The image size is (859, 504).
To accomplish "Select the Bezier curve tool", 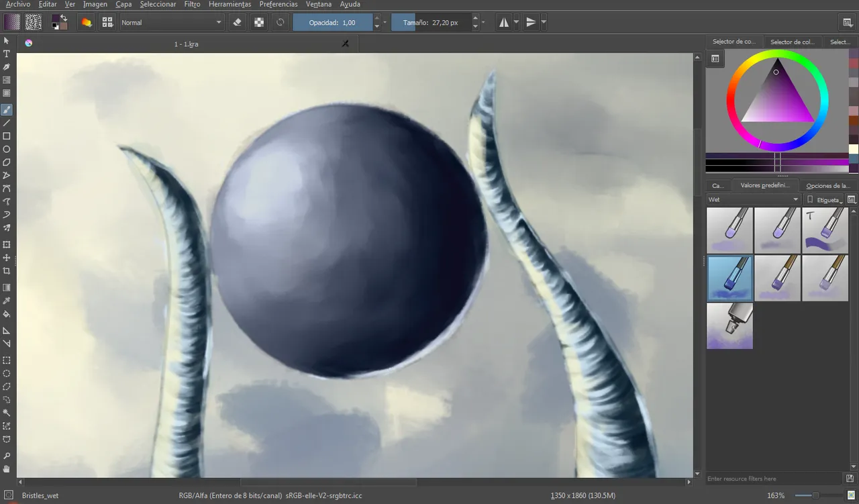I will [7, 189].
